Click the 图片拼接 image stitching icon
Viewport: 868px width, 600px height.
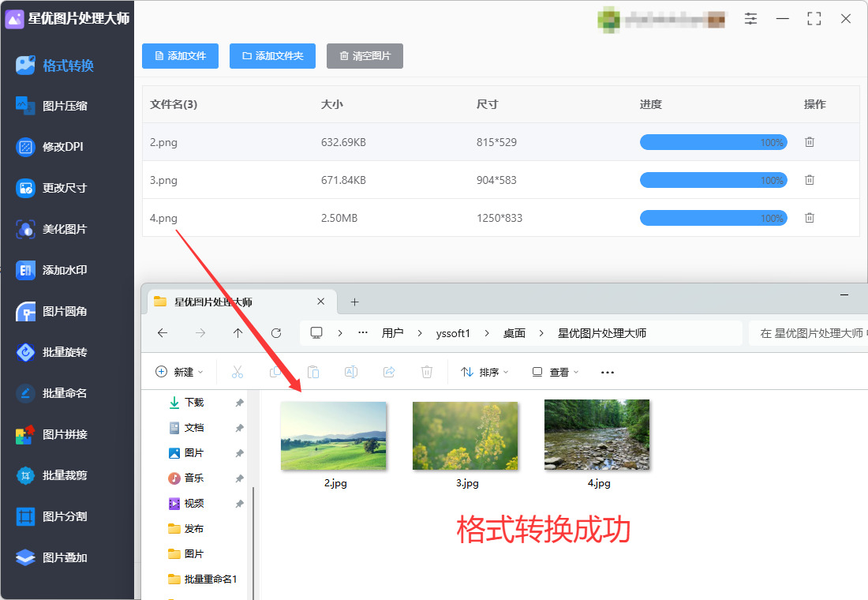[25, 434]
